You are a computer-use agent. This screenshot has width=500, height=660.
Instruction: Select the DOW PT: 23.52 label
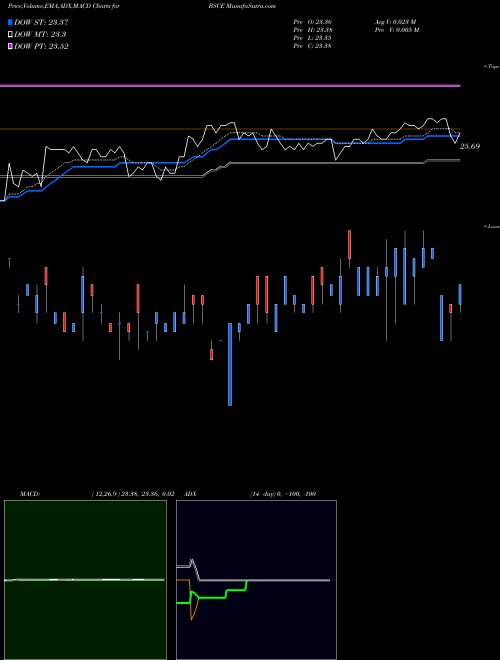[41, 46]
